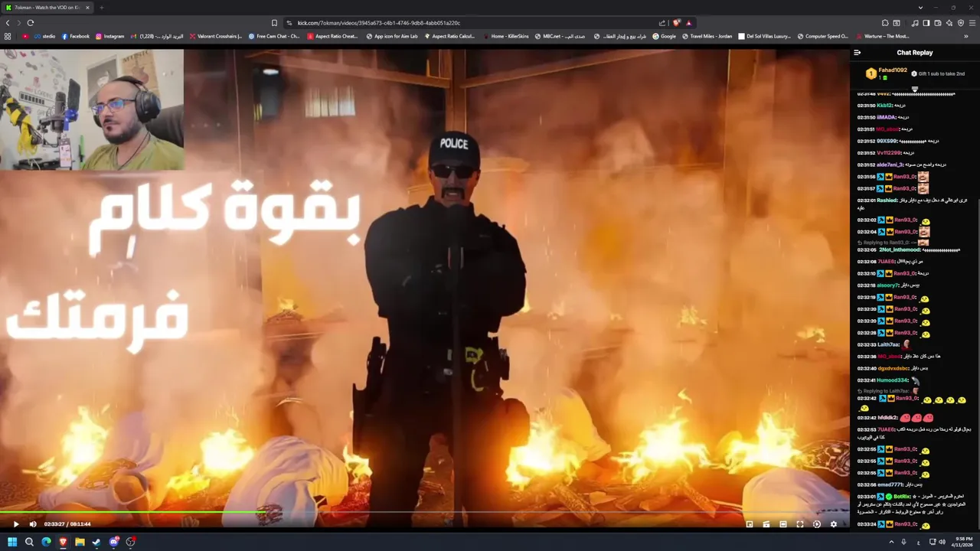
Task: Open a new browser tab
Action: pos(101,8)
